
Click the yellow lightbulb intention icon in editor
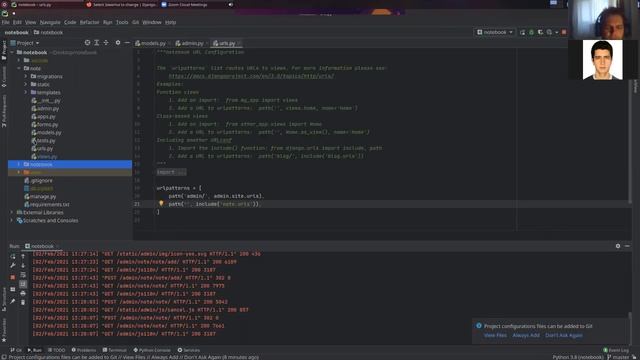pos(161,203)
